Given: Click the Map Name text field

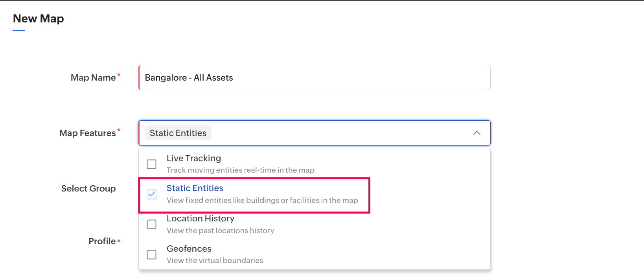Looking at the screenshot, I should pyautogui.click(x=315, y=77).
